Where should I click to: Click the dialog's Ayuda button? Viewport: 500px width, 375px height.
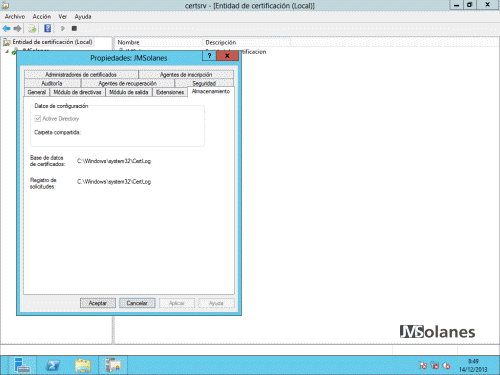216,303
